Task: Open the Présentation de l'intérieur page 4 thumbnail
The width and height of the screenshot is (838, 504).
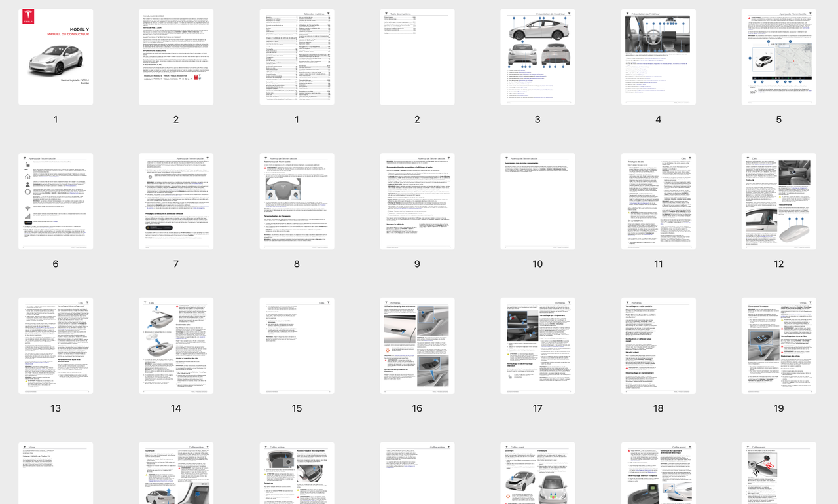Action: (x=658, y=57)
